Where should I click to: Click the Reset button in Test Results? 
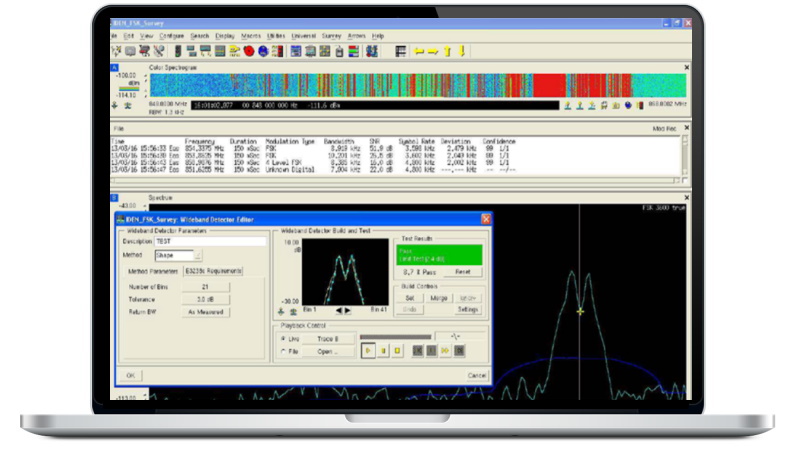[x=463, y=271]
